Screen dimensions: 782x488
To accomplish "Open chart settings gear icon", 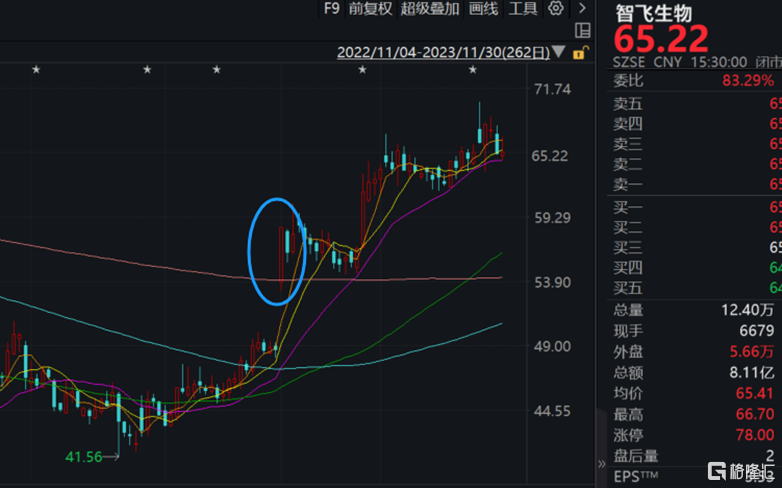I will click(x=556, y=8).
